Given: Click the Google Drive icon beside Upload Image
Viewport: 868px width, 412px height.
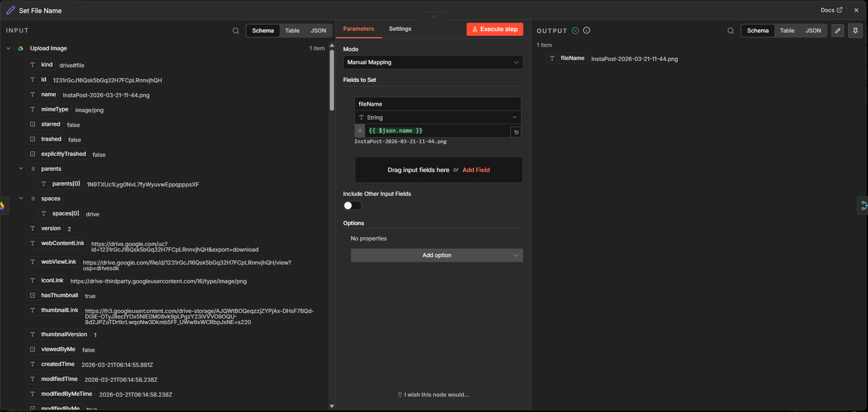Looking at the screenshot, I should tap(20, 48).
